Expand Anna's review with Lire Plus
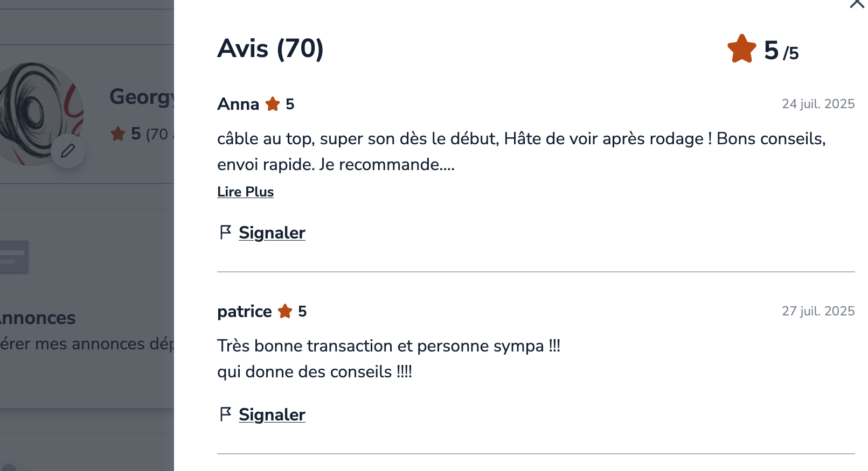 (245, 192)
